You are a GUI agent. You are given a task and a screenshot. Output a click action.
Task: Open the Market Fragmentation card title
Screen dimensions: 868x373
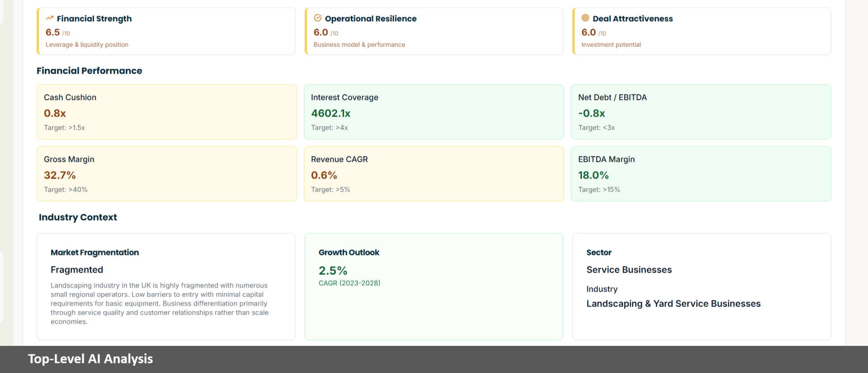tap(94, 252)
